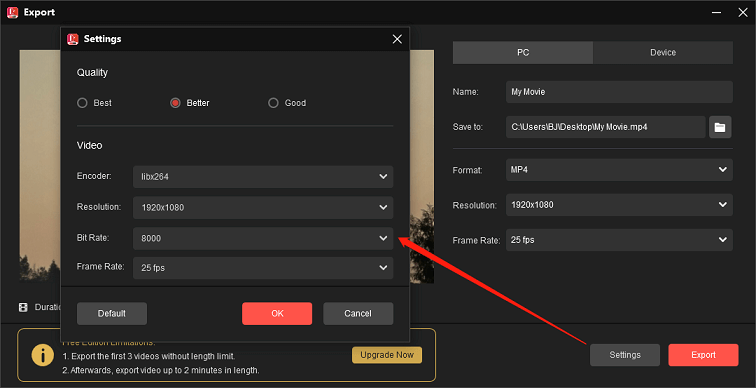The height and width of the screenshot is (388, 756).
Task: Click the Settings button in Export window
Action: pos(625,355)
